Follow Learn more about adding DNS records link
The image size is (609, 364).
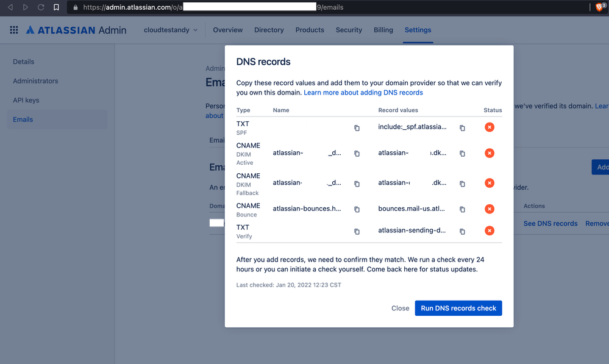(363, 93)
